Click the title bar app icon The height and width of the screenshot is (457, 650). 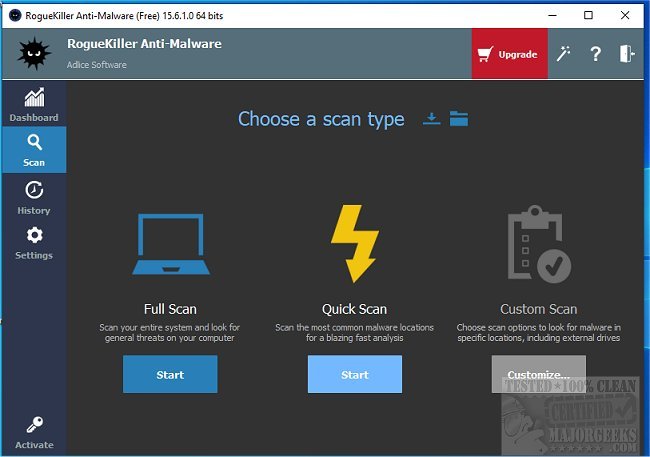(15, 15)
